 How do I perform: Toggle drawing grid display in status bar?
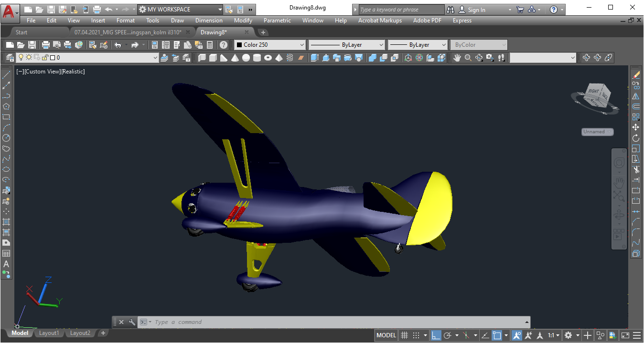pos(404,335)
